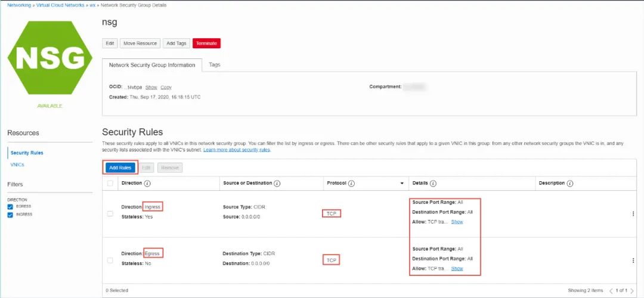Open the Protocol column sort dropdown arrow
This screenshot has height=298, width=644.
[x=402, y=184]
